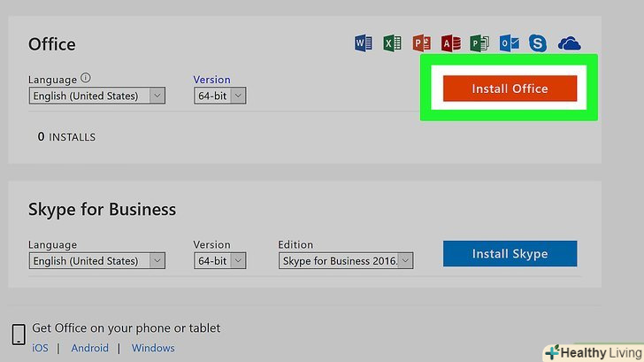The image size is (644, 362).
Task: Click the PowerPoint app icon
Action: pyautogui.click(x=421, y=43)
